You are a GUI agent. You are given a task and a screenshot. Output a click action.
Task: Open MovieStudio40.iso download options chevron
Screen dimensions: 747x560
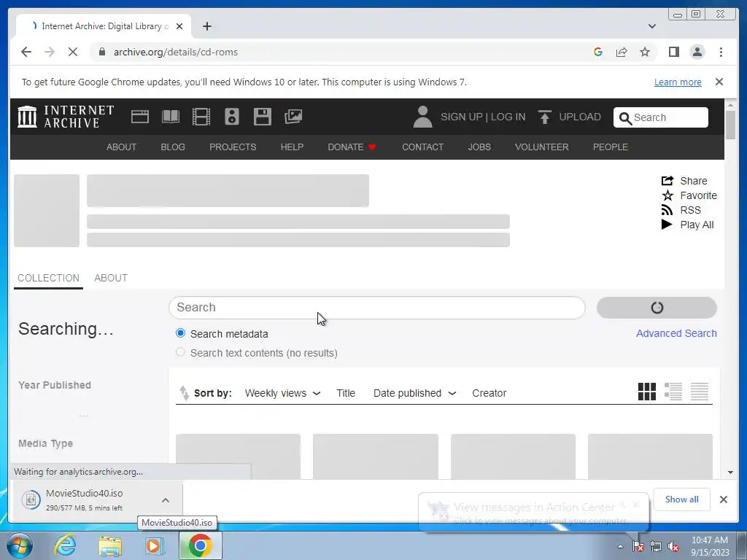click(x=166, y=500)
